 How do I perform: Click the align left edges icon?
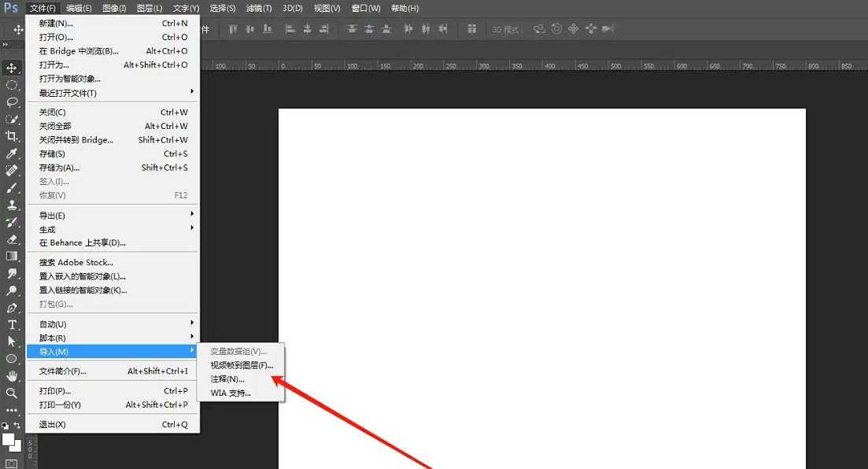pos(290,29)
